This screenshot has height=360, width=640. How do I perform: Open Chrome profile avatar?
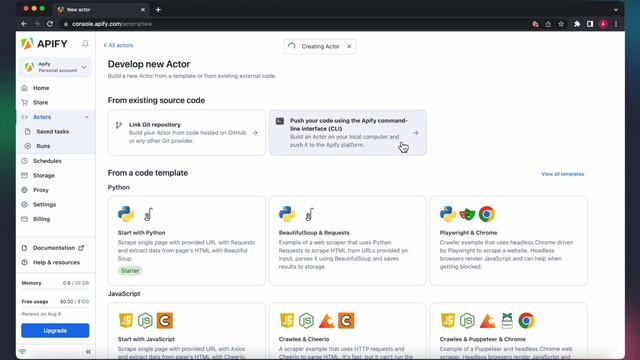point(603,24)
